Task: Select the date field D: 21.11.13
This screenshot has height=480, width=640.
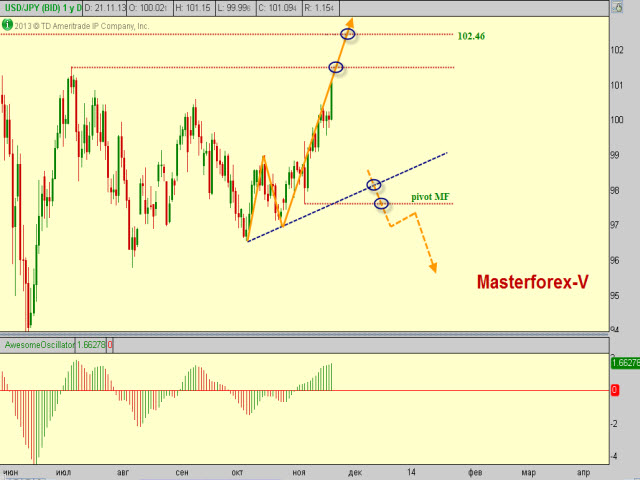Action: point(105,8)
